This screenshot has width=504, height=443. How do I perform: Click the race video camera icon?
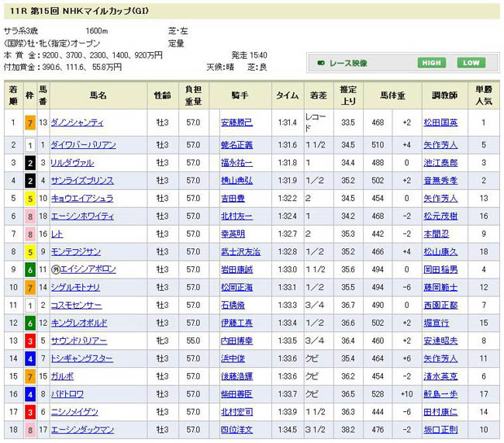(x=320, y=63)
